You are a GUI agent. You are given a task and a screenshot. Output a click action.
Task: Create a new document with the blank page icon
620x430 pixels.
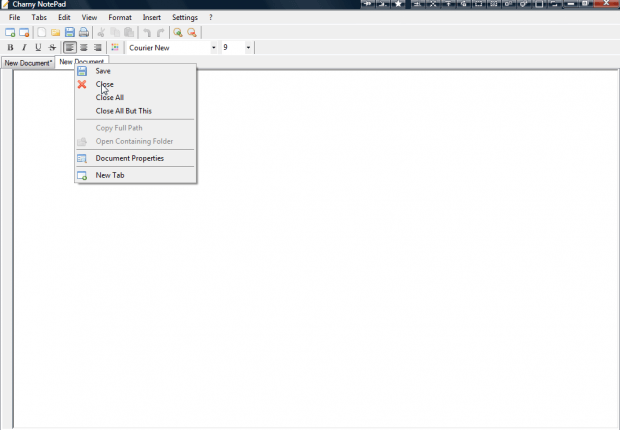[x=42, y=32]
